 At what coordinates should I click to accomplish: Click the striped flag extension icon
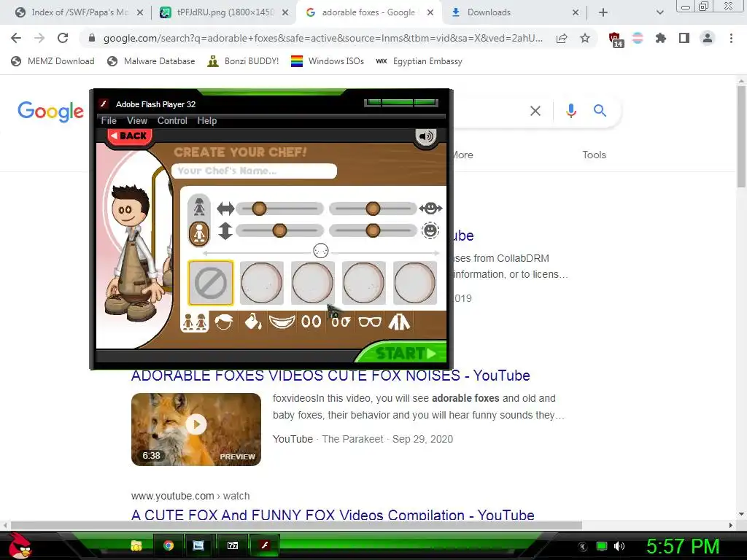pyautogui.click(x=638, y=38)
